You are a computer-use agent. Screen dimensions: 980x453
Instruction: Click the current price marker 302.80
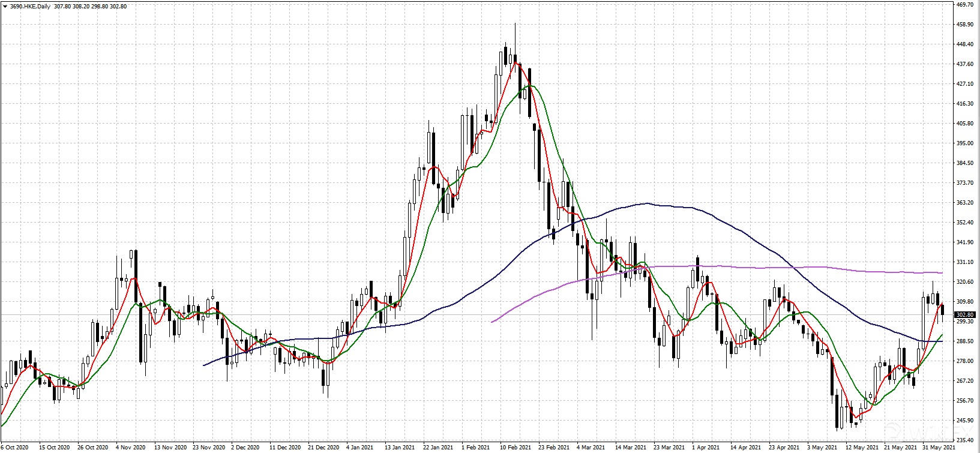point(964,315)
